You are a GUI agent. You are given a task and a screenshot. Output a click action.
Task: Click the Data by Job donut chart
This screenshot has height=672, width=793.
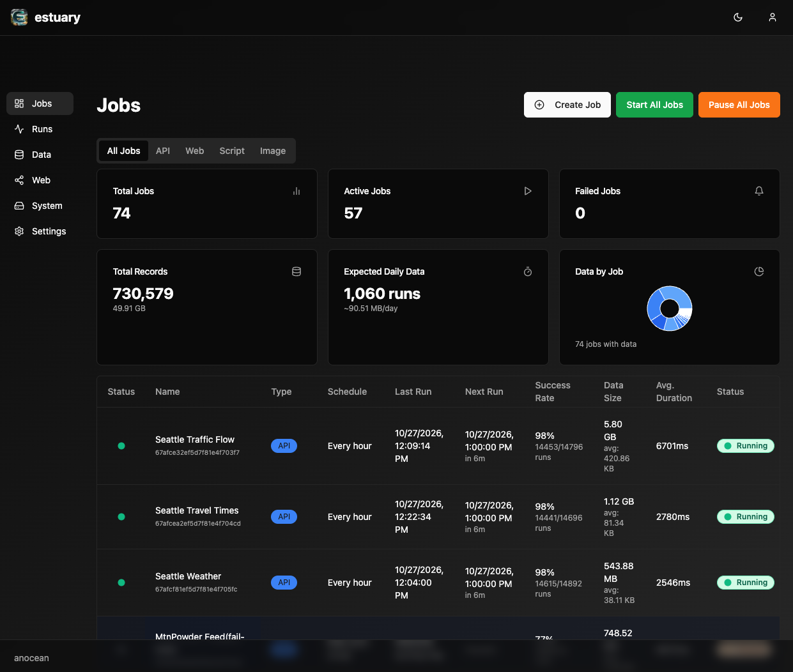670,309
